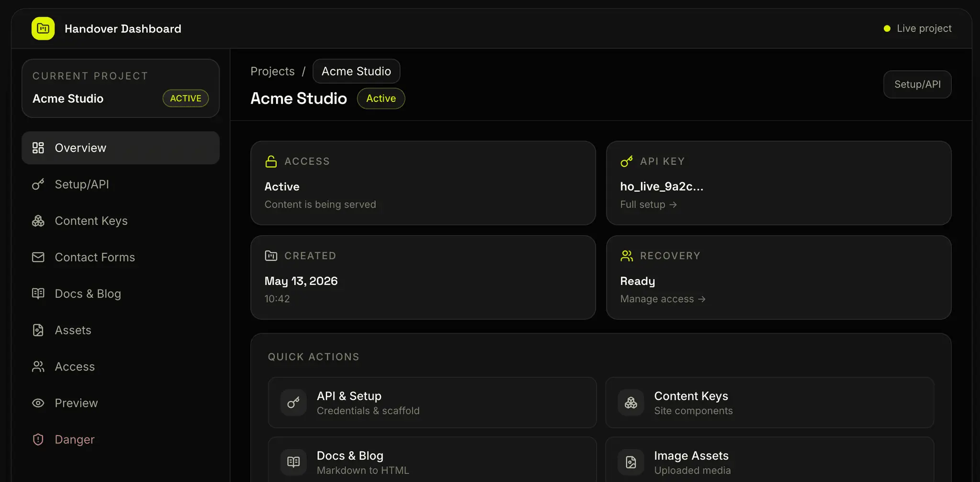Click the image-file icon beside Assets
This screenshot has height=482, width=980.
pyautogui.click(x=38, y=330)
